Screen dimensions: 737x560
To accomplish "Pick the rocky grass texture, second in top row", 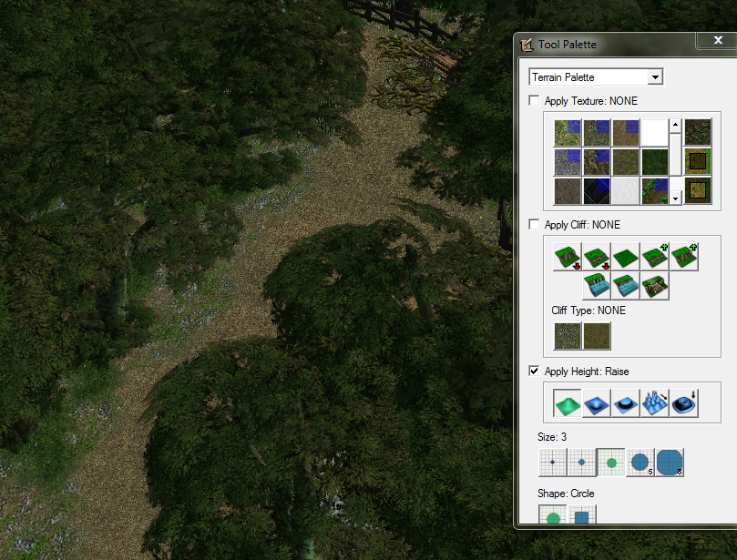I will (x=597, y=132).
